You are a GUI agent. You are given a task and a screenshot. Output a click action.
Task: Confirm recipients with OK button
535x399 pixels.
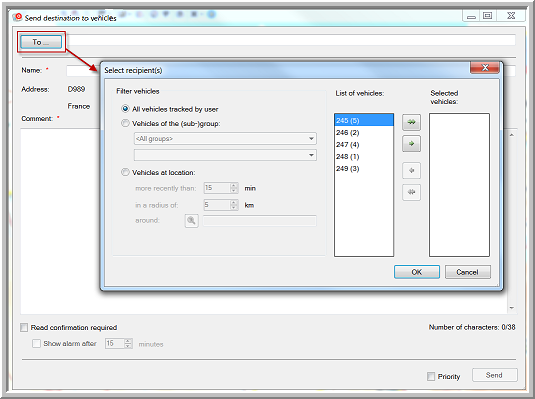tap(417, 272)
